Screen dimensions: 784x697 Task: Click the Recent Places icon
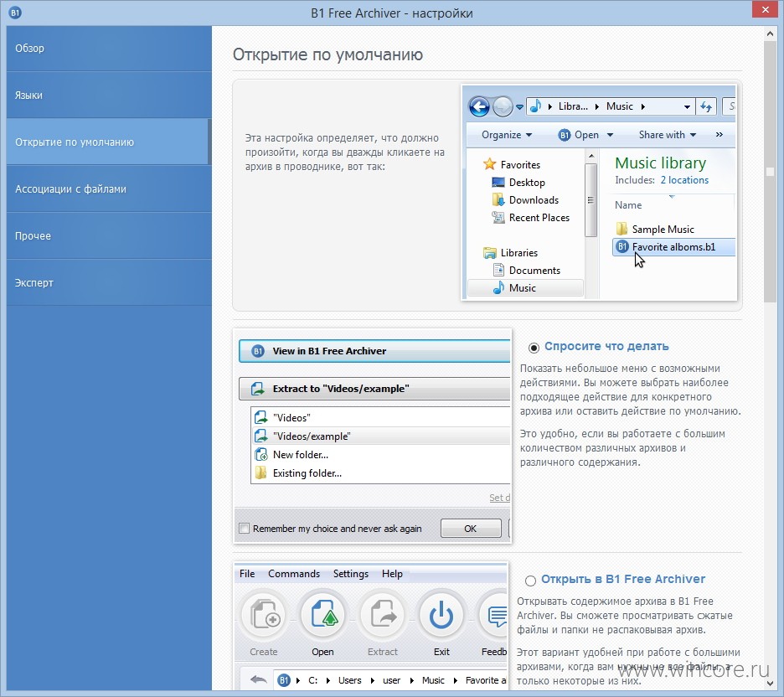pos(498,218)
